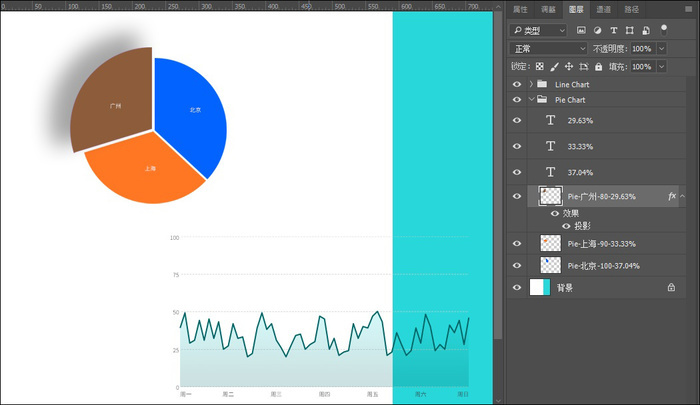Select the Pie-上海-90-33.33% layer thumbnail
The width and height of the screenshot is (700, 405).
coord(550,243)
